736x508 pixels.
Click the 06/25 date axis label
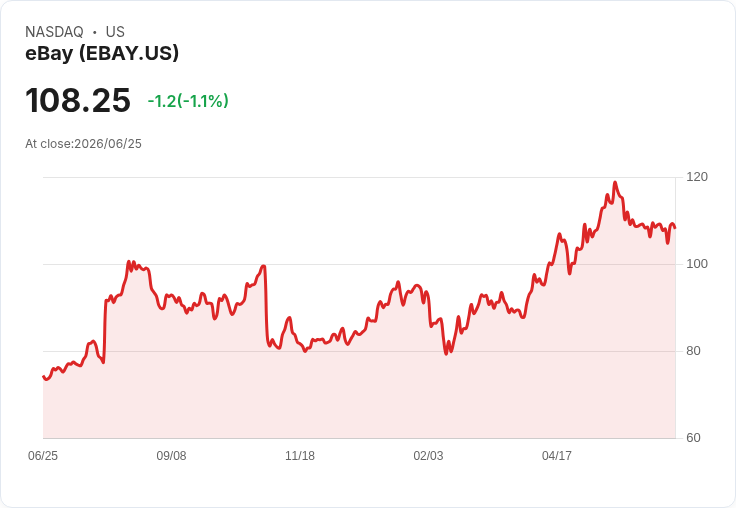pos(43,456)
